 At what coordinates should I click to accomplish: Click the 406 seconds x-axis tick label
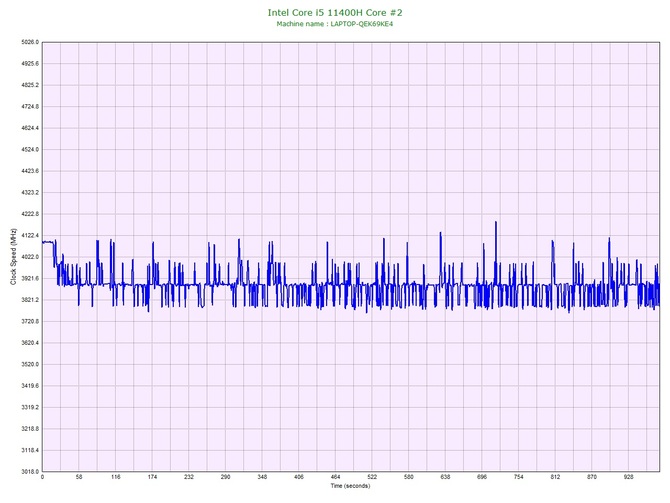(299, 477)
